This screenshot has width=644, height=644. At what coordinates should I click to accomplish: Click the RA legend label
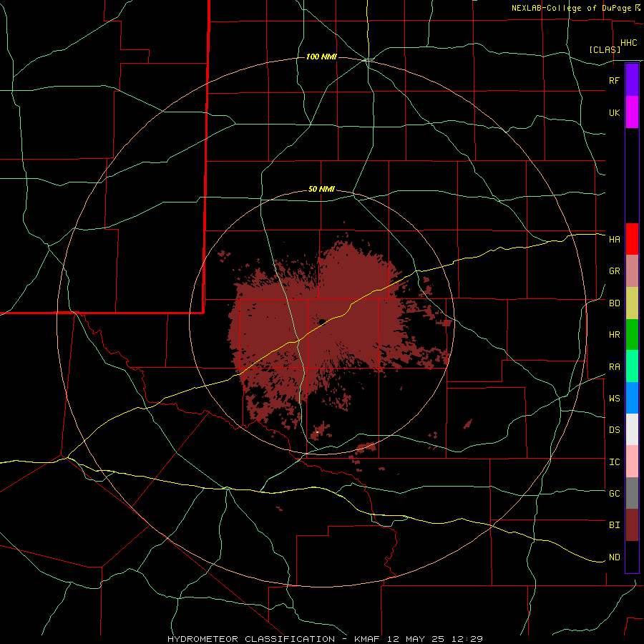point(614,367)
